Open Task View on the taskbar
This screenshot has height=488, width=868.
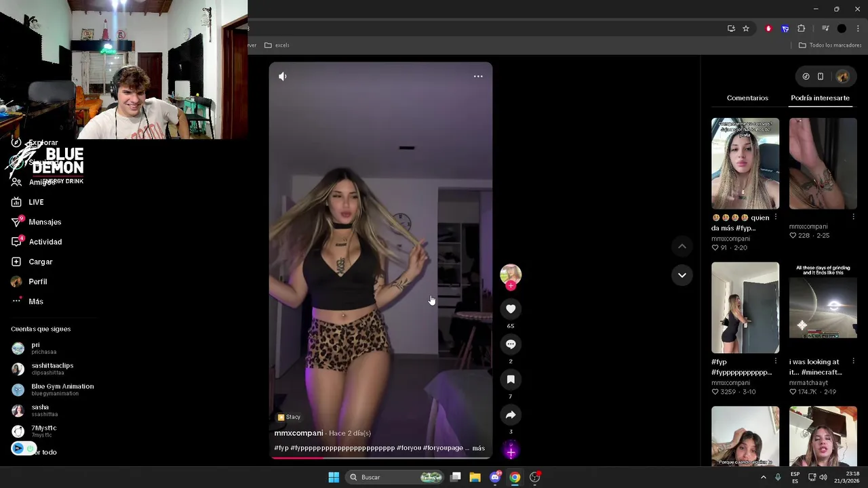click(x=456, y=477)
